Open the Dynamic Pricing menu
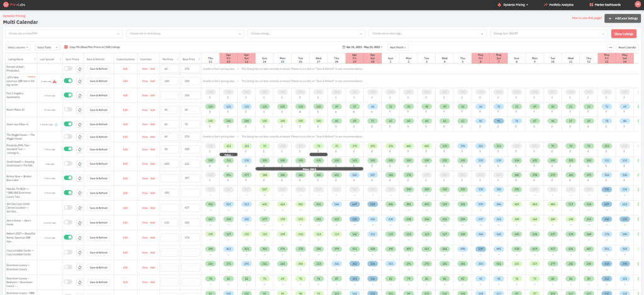Image resolution: width=644 pixels, height=295 pixels. pyautogui.click(x=513, y=5)
